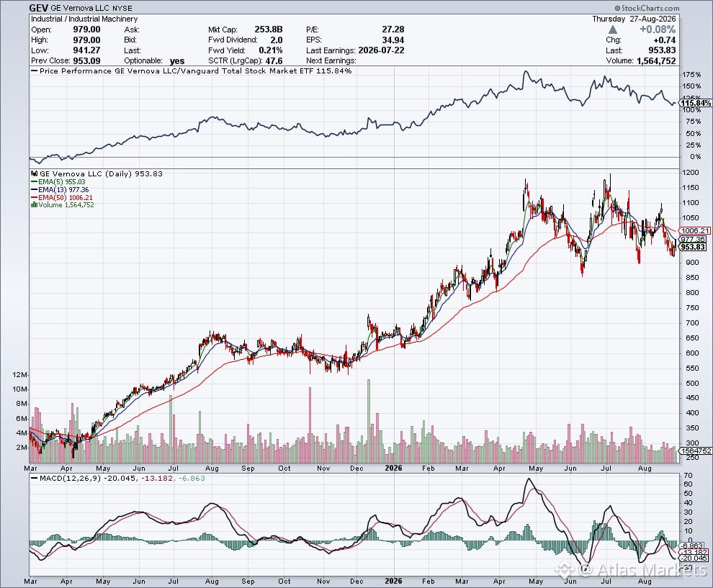Click the NYSE exchange label
The image size is (713, 588).
[x=122, y=8]
